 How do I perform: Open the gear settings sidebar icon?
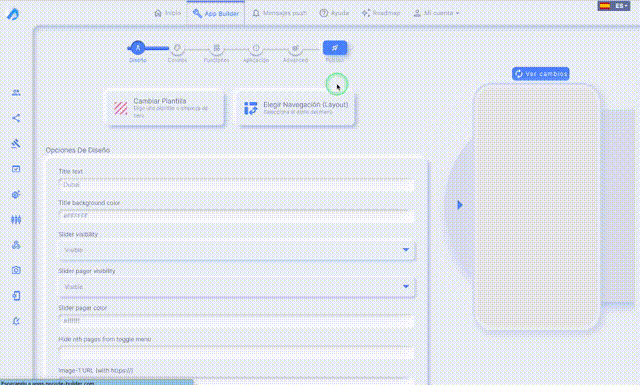point(16,194)
